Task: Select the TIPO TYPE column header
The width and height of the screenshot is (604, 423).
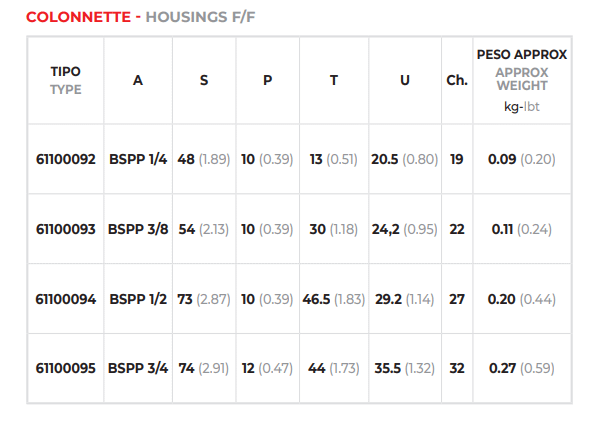Action: click(66, 81)
